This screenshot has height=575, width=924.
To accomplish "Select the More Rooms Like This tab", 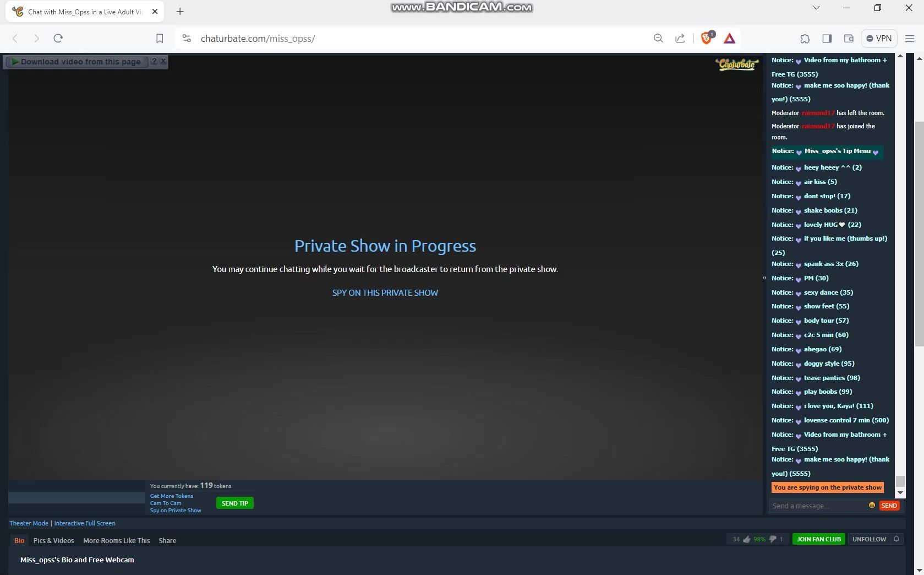I will tap(116, 540).
